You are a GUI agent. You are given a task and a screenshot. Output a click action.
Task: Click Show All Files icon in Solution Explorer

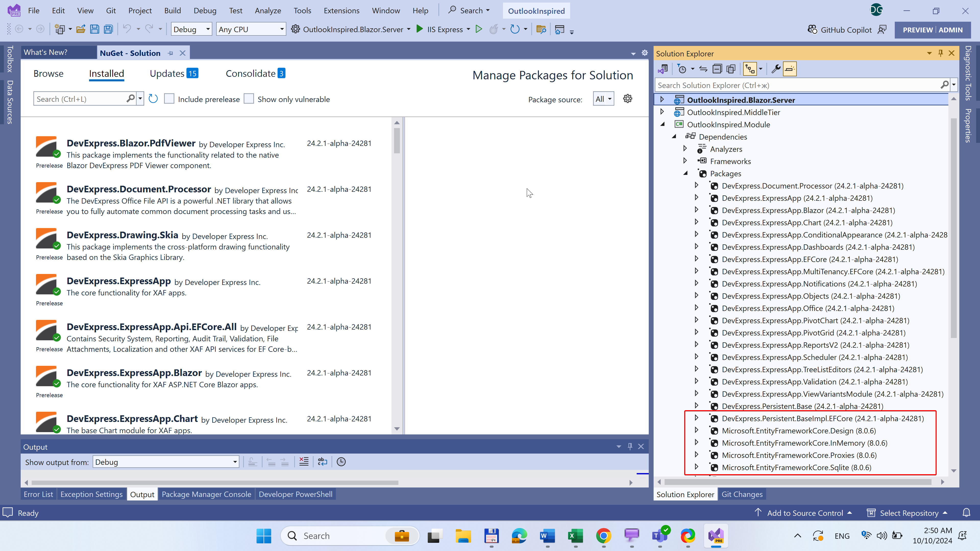[731, 69]
